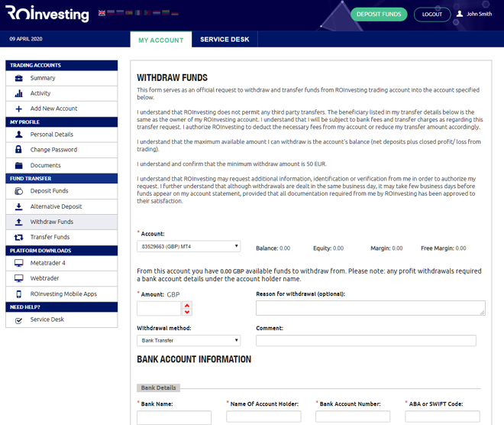Click the ABA or SWIFT Code field

(443, 417)
